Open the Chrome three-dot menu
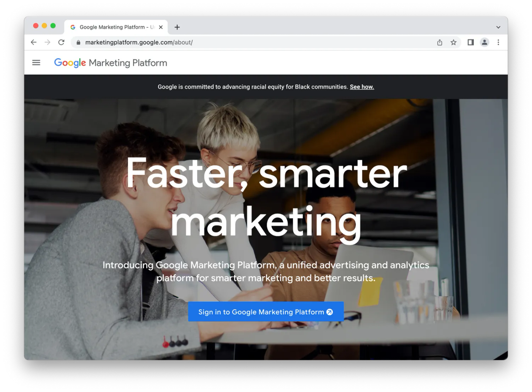The image size is (532, 392). pos(499,42)
